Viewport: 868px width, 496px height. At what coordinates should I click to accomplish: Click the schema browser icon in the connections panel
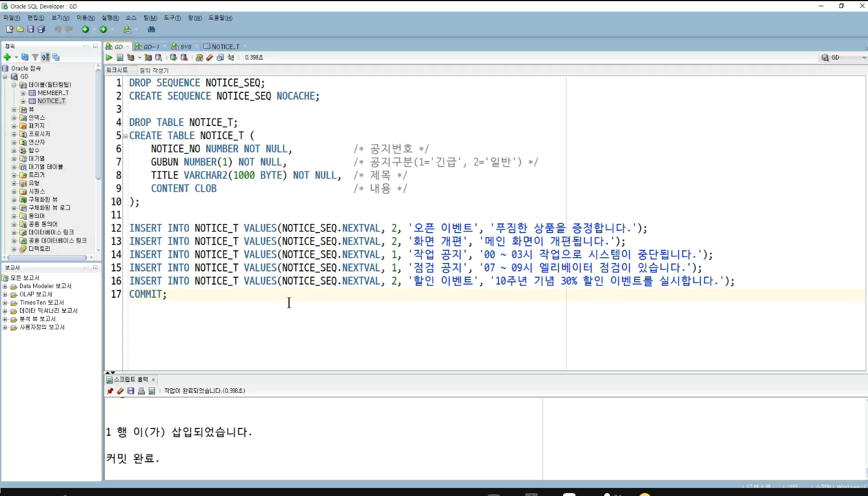tap(46, 57)
